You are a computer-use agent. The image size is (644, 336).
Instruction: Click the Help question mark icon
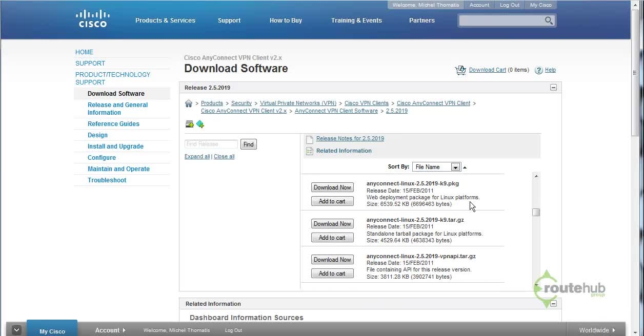539,70
